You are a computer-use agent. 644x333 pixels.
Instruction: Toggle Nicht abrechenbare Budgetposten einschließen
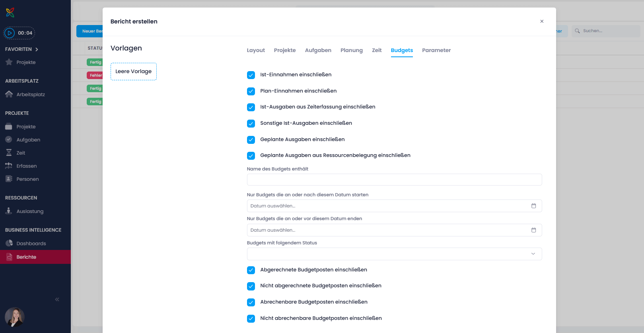(251, 318)
